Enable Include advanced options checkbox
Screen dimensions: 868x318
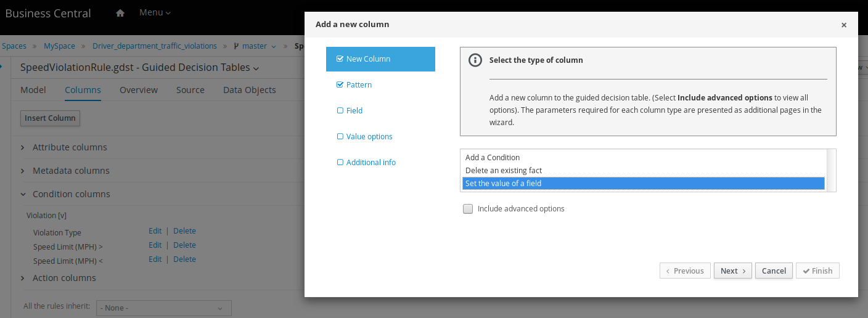(x=468, y=209)
